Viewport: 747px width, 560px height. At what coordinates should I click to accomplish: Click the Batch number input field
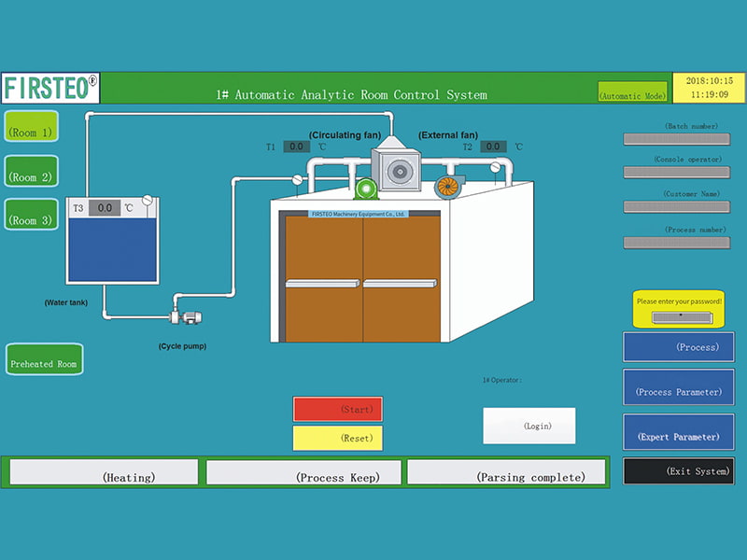(676, 139)
